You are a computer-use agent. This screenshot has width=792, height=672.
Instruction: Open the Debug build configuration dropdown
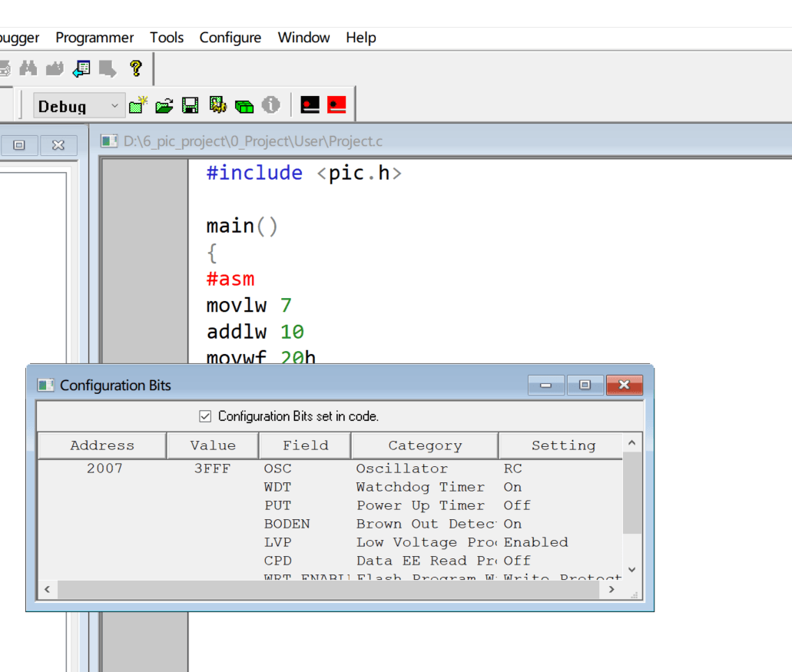(x=114, y=106)
